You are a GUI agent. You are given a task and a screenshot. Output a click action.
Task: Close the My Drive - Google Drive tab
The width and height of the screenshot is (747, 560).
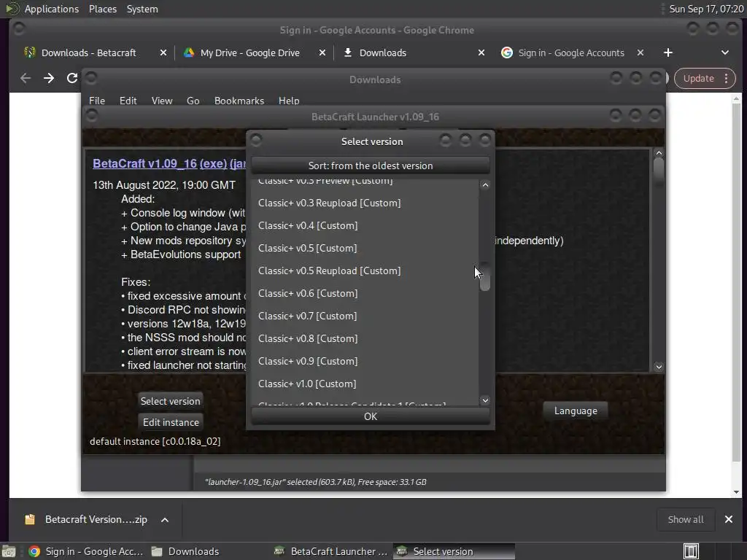322,52
